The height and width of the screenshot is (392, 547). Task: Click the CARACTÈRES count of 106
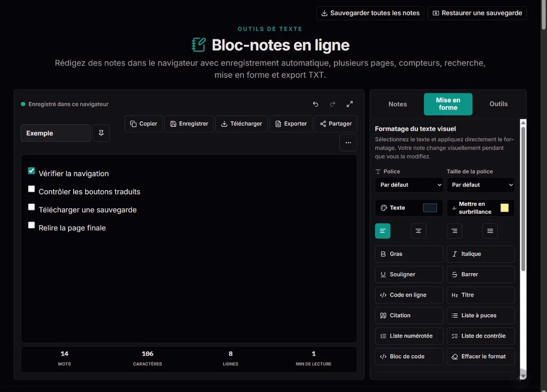pos(147,354)
